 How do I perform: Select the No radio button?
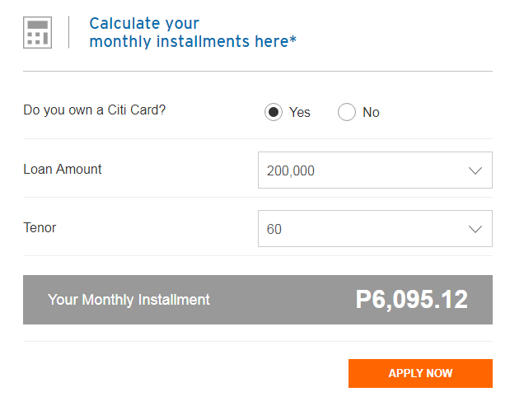click(347, 112)
